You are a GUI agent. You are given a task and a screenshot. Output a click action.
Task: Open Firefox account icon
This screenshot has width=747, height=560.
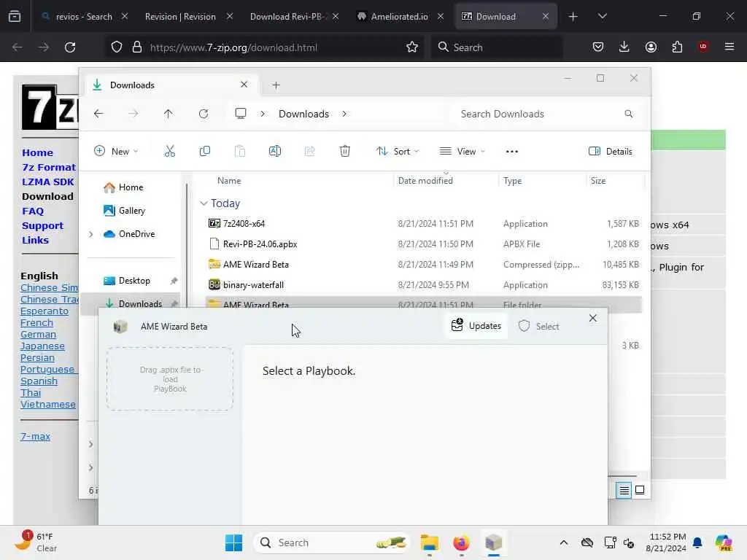651,47
